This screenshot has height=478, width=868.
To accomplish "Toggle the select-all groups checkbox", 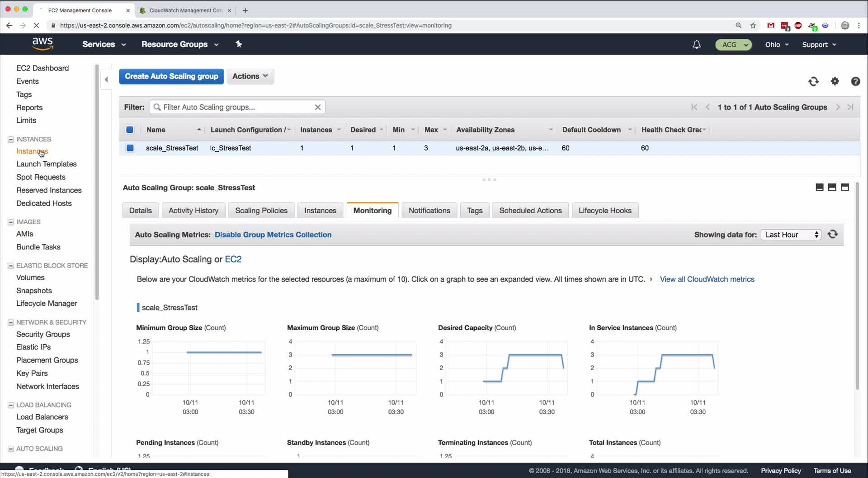I will [x=130, y=130].
